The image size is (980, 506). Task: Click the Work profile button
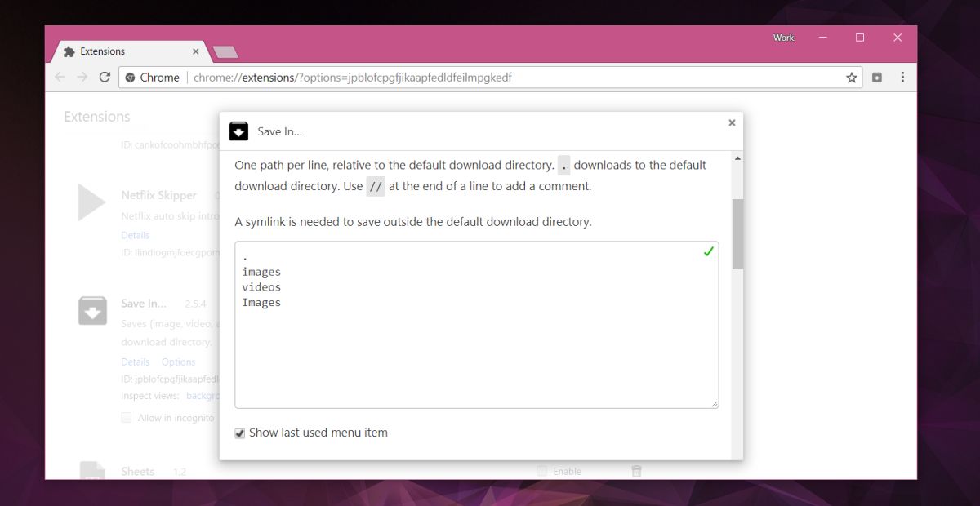tap(783, 38)
